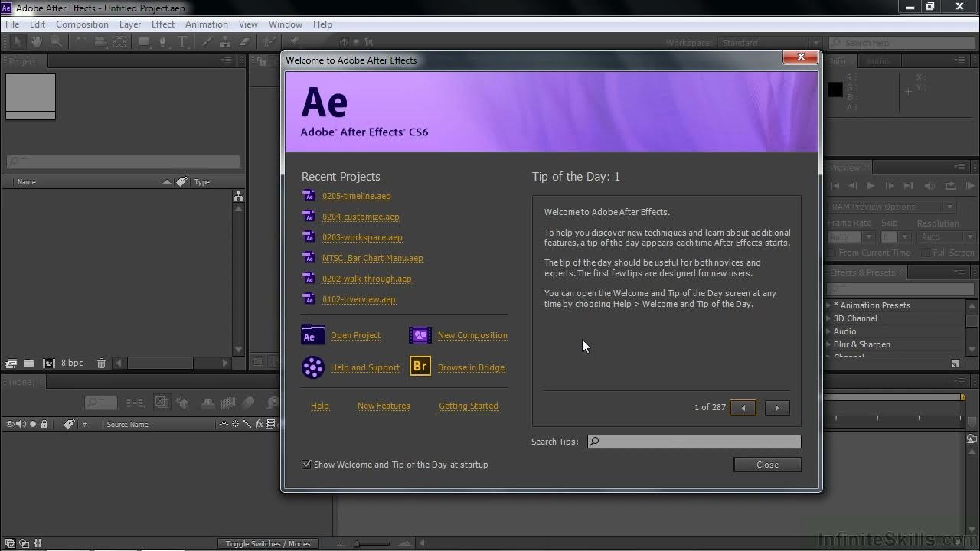980x551 pixels.
Task: Select the Zoom magnifier tool
Action: 56,41
